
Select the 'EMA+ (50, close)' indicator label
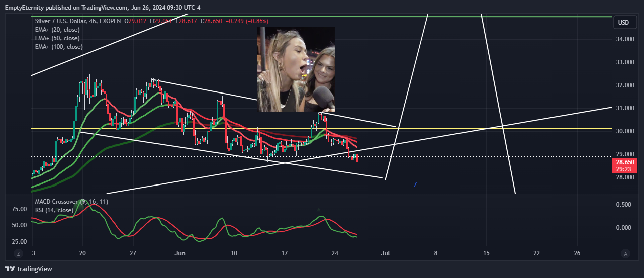click(57, 38)
